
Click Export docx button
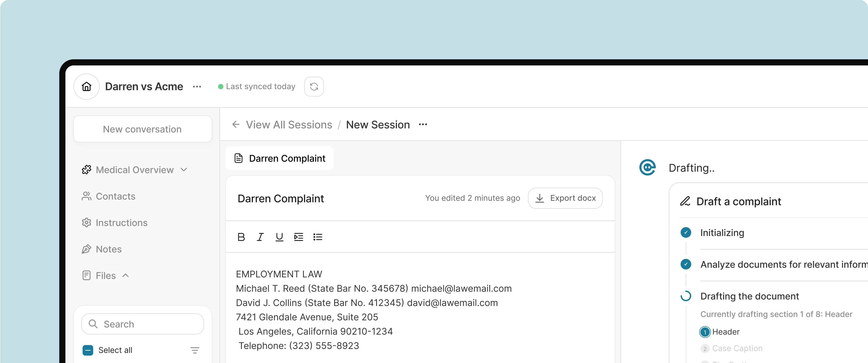click(565, 198)
